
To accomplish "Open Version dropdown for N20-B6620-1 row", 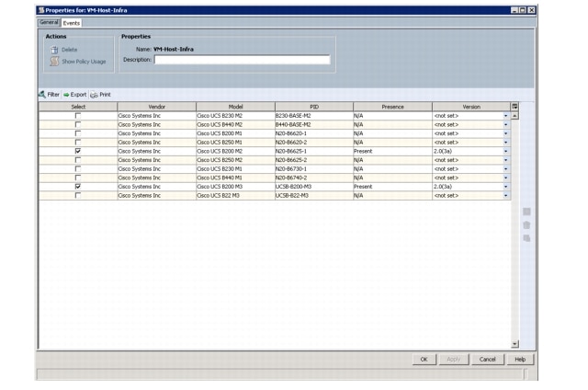I will 506,133.
